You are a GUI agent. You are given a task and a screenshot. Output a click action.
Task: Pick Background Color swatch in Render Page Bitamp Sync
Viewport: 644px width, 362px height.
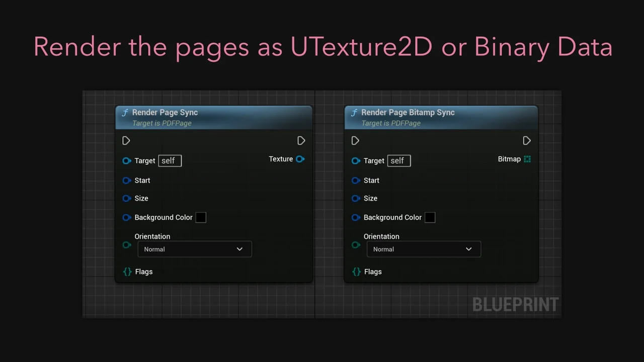tap(430, 218)
